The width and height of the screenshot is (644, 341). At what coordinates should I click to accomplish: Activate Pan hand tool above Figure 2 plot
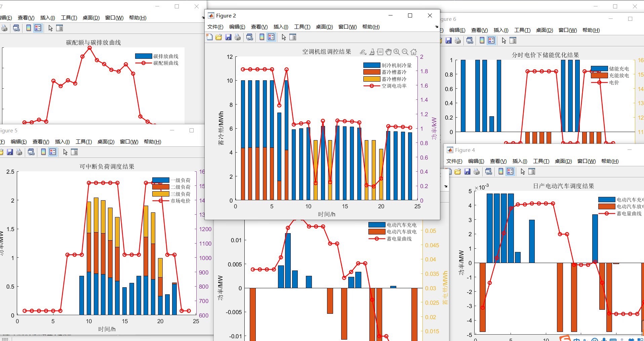click(388, 52)
